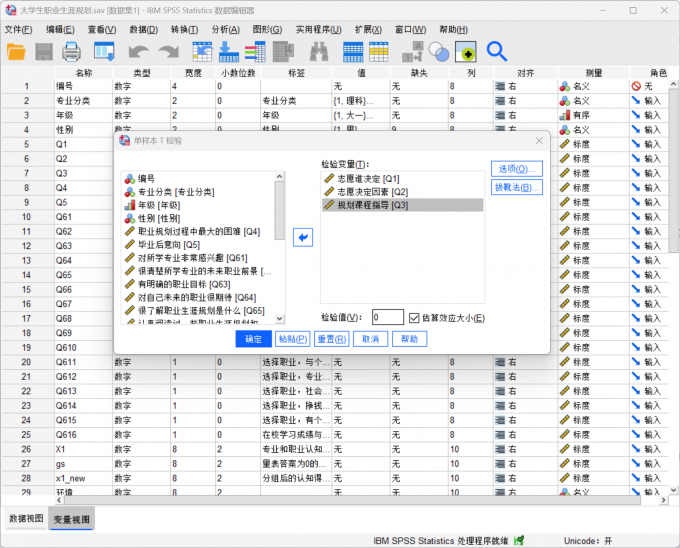680x548 pixels.
Task: Open the 图形 menu
Action: pos(267,29)
